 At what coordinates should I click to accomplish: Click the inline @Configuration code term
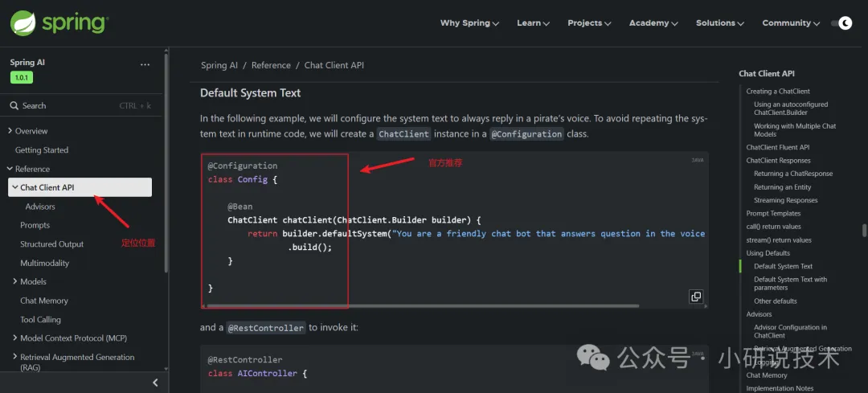526,134
